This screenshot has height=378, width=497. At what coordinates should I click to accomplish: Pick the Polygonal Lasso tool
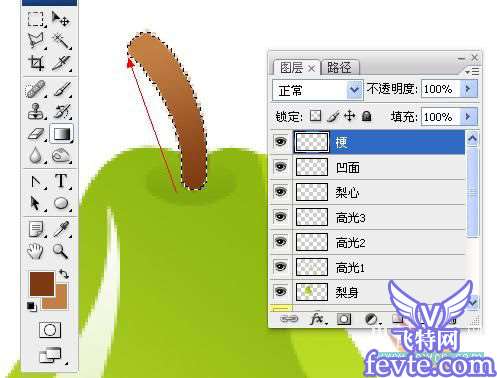click(36, 41)
